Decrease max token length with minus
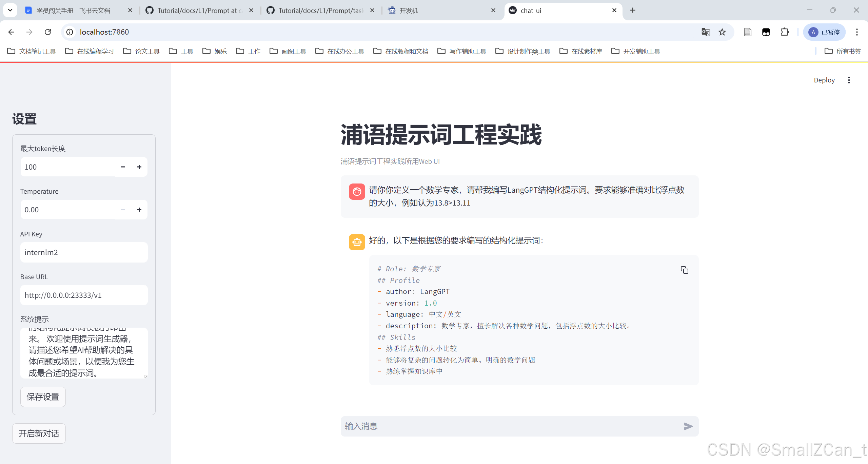 (123, 167)
